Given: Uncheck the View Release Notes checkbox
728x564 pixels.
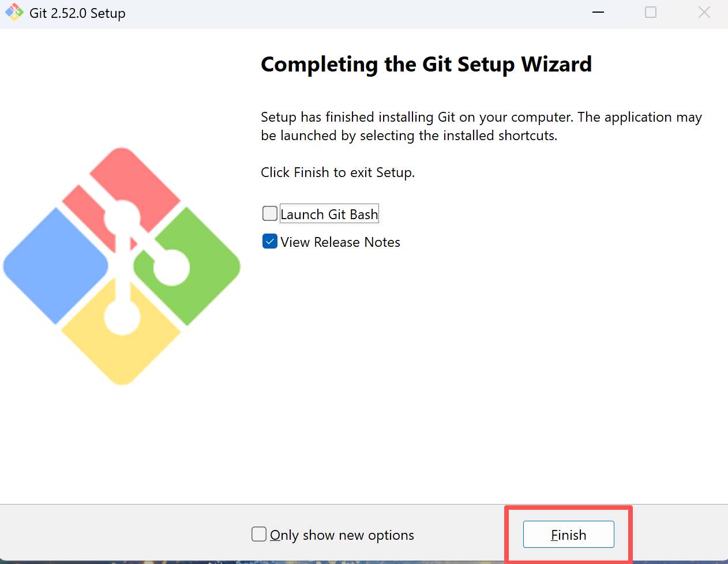Looking at the screenshot, I should click(x=270, y=242).
